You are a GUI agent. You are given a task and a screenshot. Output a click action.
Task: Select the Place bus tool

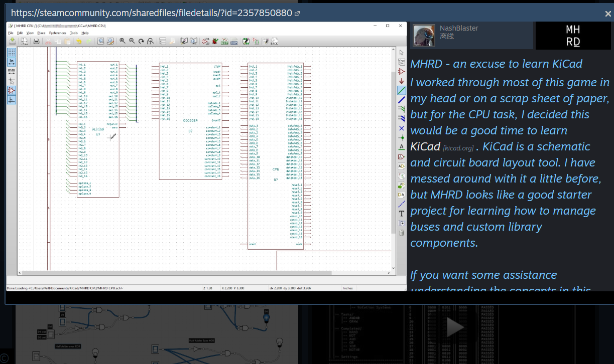tap(401, 100)
